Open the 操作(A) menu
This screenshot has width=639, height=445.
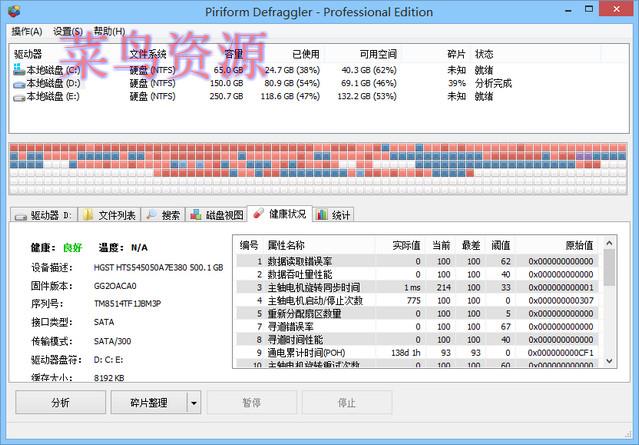[x=26, y=31]
